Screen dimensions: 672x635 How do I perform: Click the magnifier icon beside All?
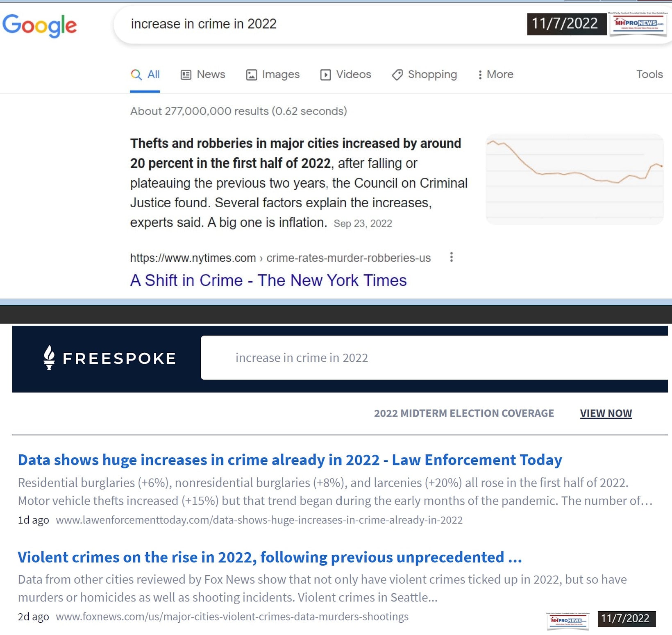136,75
